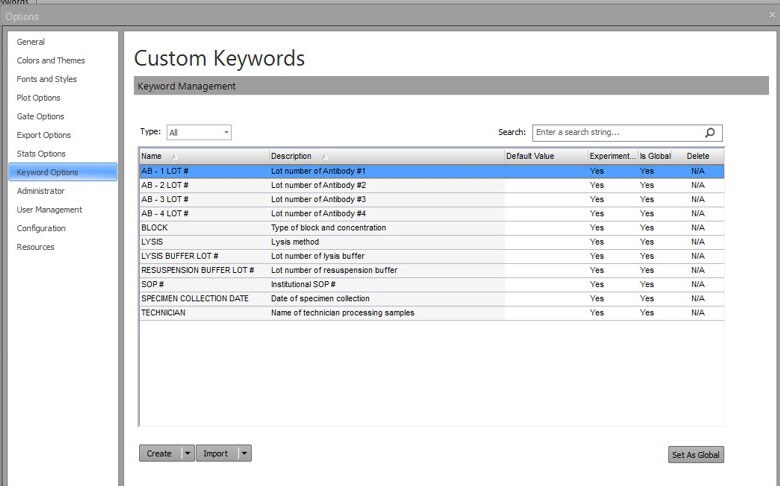Open the User Management section

coord(50,210)
